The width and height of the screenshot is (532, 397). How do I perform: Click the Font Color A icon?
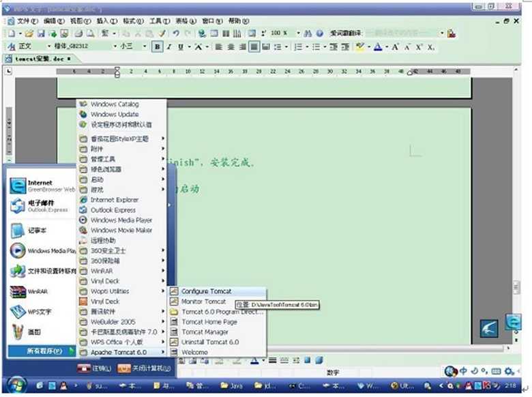click(x=378, y=47)
